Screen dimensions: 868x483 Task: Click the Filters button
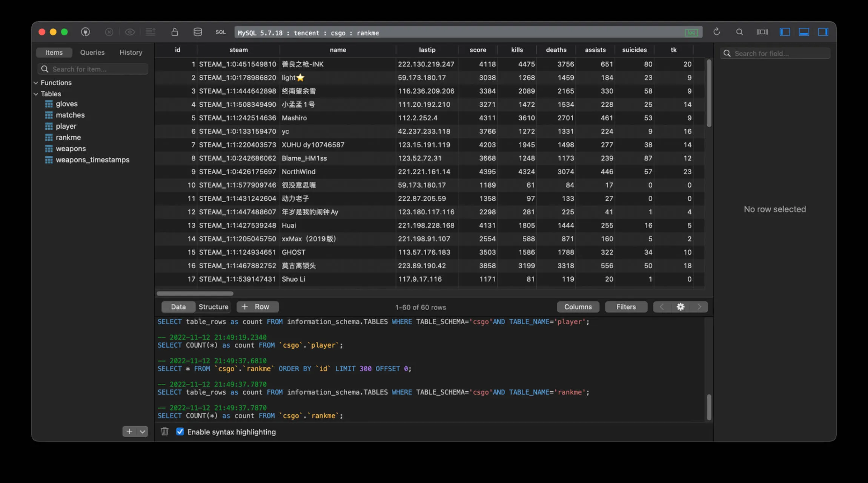[626, 307]
